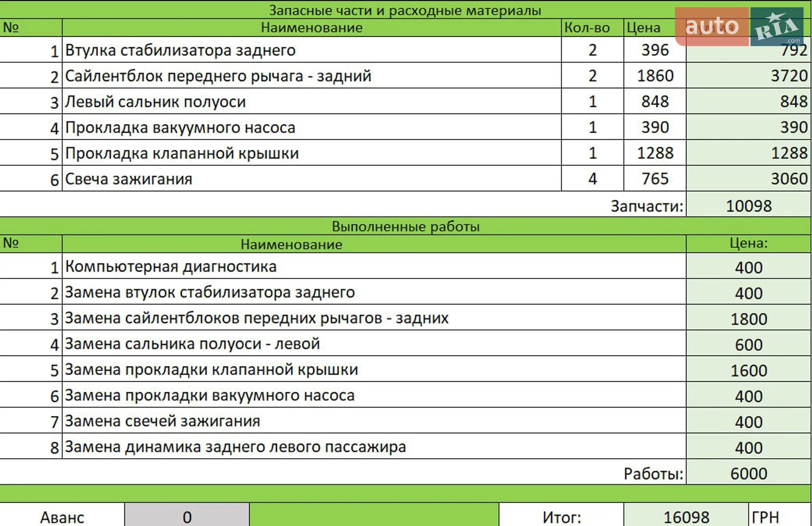Image resolution: width=812 pixels, height=526 pixels.
Task: Select 'Левый сальник полуоси' cell
Action: (312, 102)
